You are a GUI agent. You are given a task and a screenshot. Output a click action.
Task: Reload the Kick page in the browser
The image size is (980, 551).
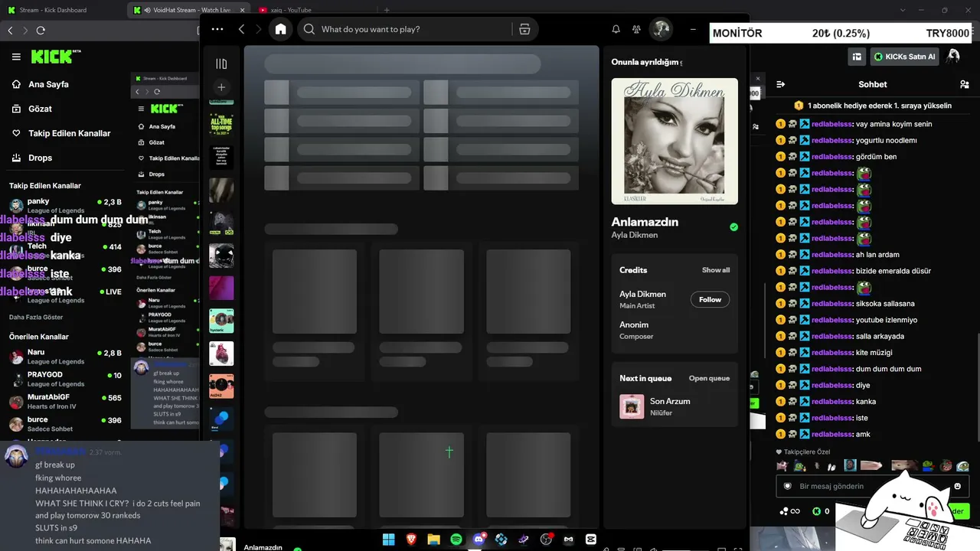pyautogui.click(x=41, y=31)
